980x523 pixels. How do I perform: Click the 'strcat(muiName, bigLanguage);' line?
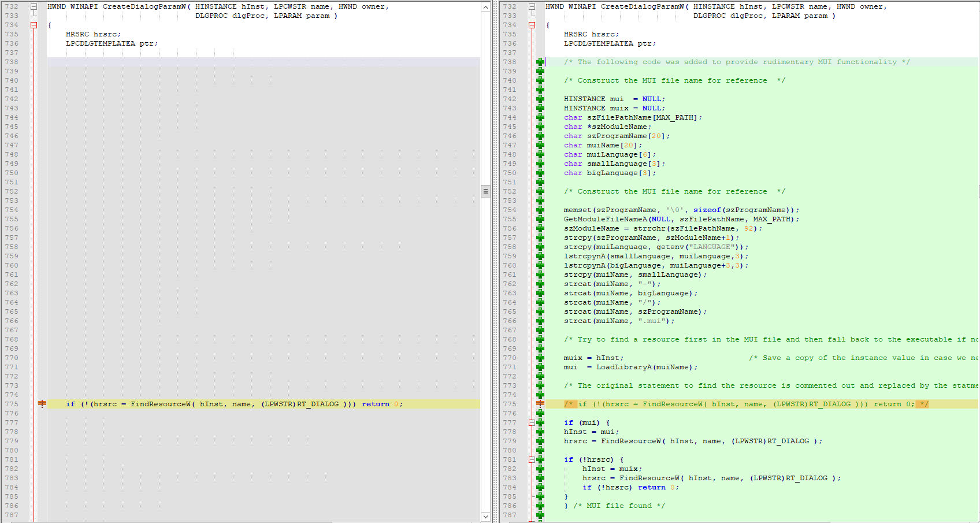point(630,293)
